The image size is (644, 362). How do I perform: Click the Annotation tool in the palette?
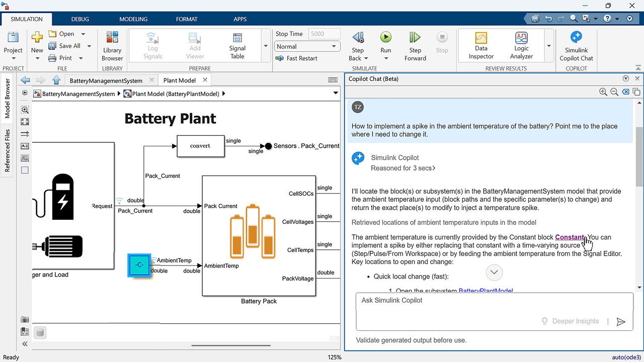point(25,146)
